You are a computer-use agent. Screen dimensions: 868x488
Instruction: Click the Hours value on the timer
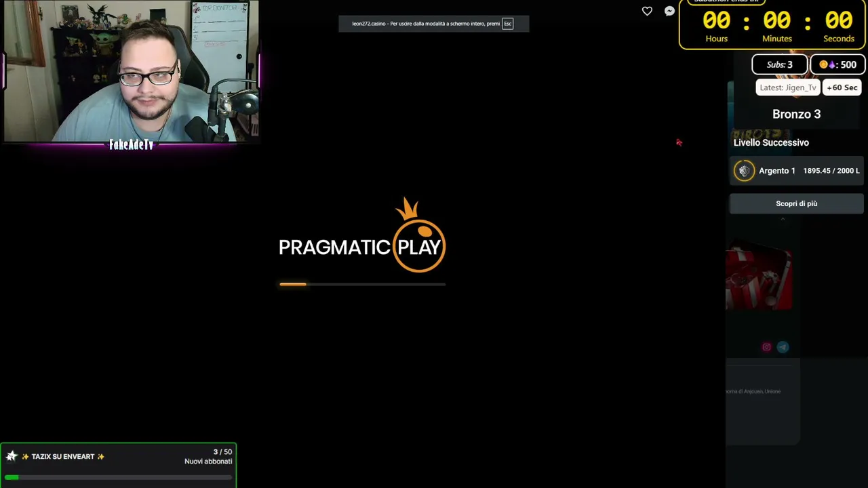click(716, 21)
